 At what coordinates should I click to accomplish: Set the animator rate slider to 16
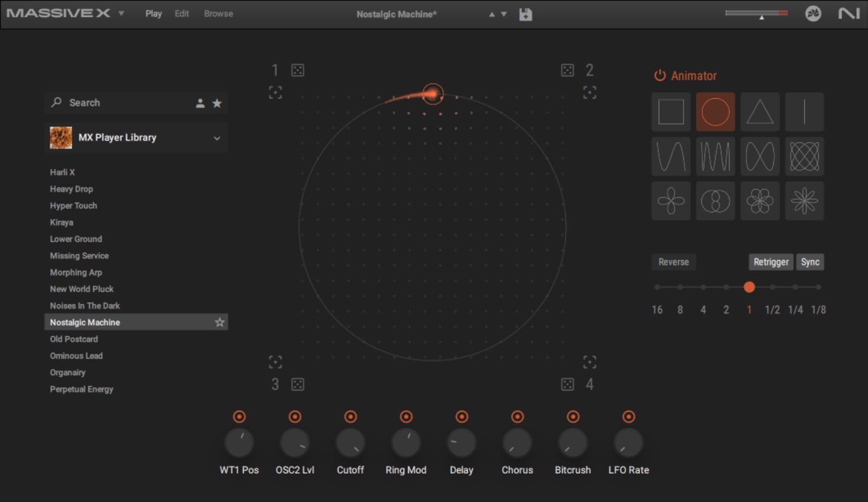[657, 287]
